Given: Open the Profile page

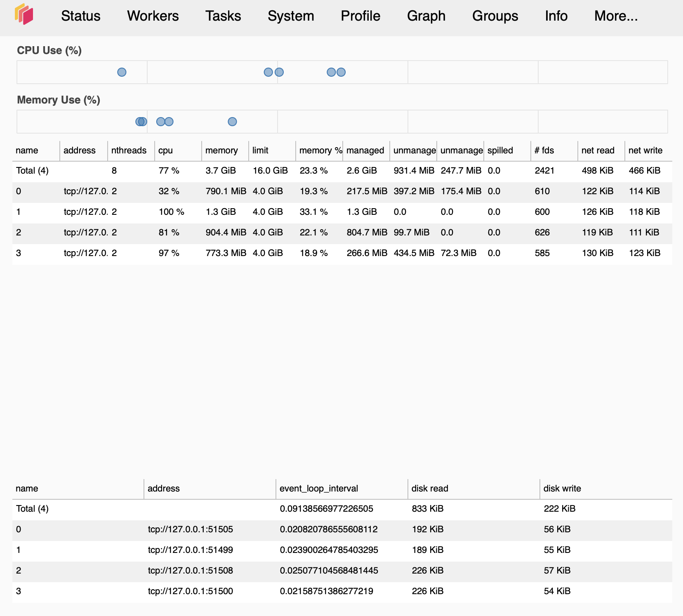Looking at the screenshot, I should click(360, 16).
